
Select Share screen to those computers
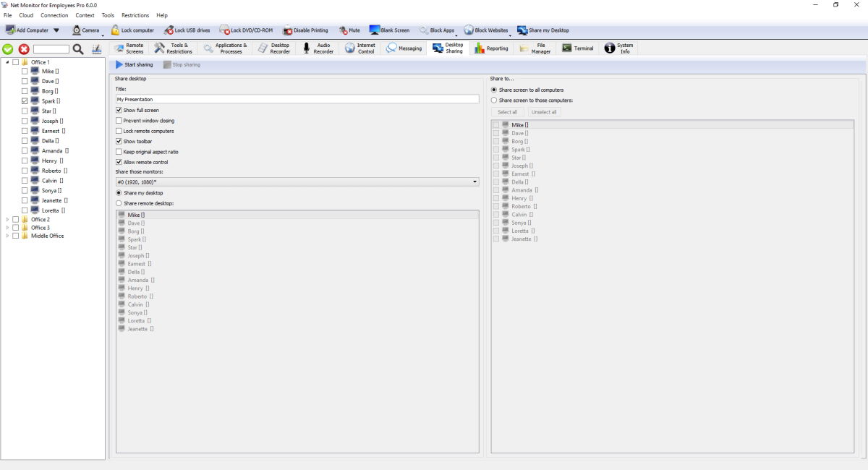coord(494,101)
